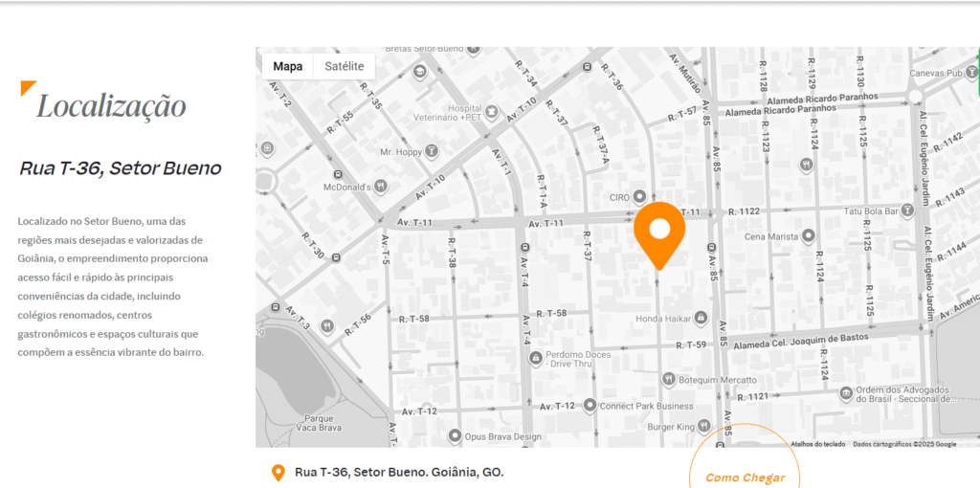Click the small orange pin beside address
The image size is (980, 488).
click(278, 473)
